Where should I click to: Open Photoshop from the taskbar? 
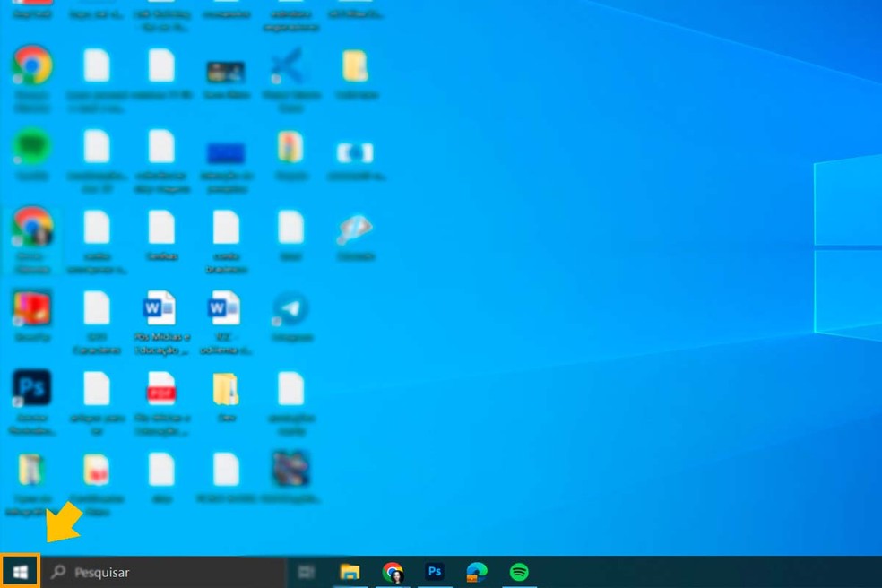(435, 571)
